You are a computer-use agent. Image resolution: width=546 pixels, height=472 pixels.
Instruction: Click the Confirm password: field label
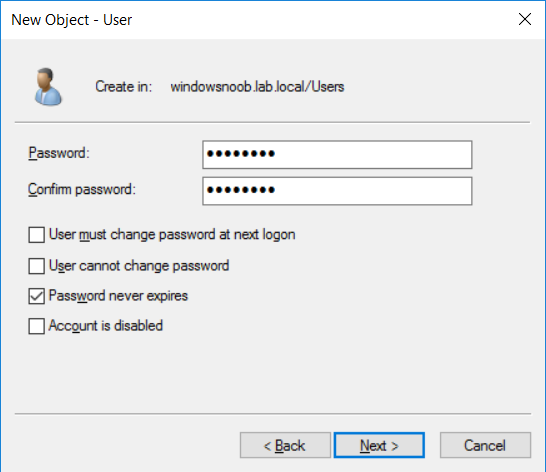pyautogui.click(x=82, y=189)
